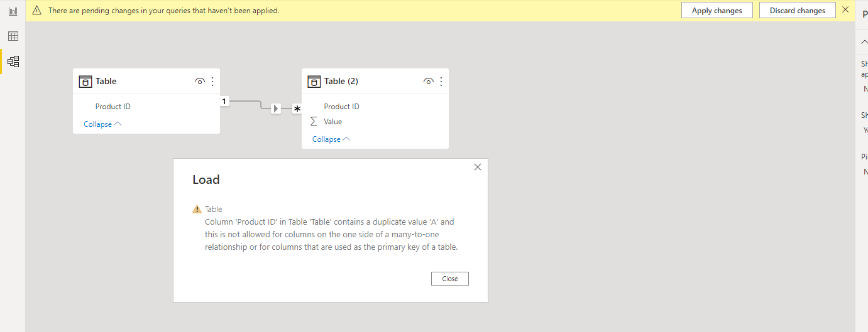
Task: Toggle visibility eye on Table (2) card
Action: (x=429, y=82)
